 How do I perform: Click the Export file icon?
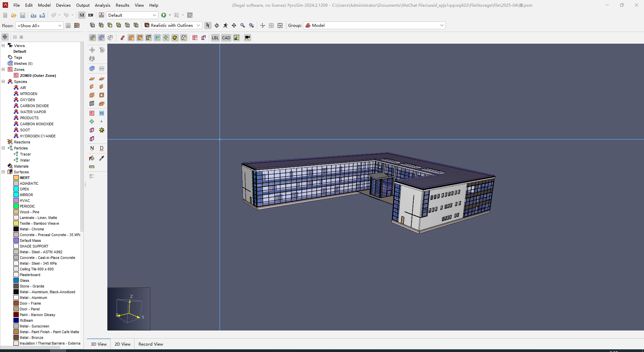[x=42, y=15]
